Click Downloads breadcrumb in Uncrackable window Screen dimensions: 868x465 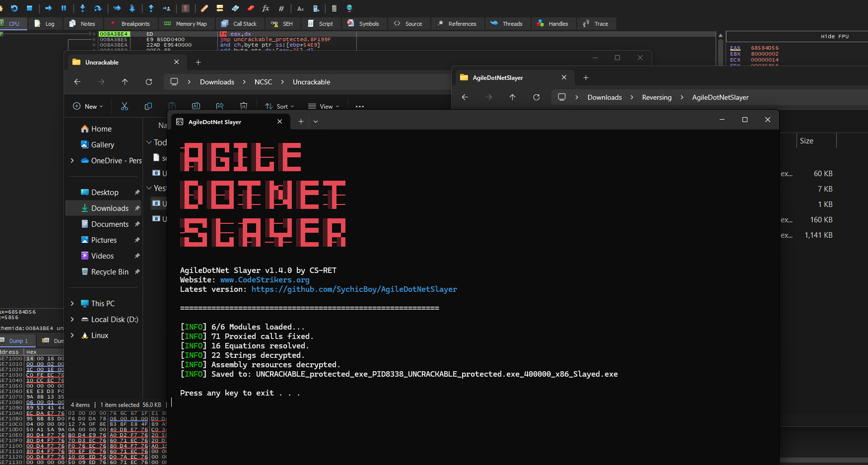[217, 82]
